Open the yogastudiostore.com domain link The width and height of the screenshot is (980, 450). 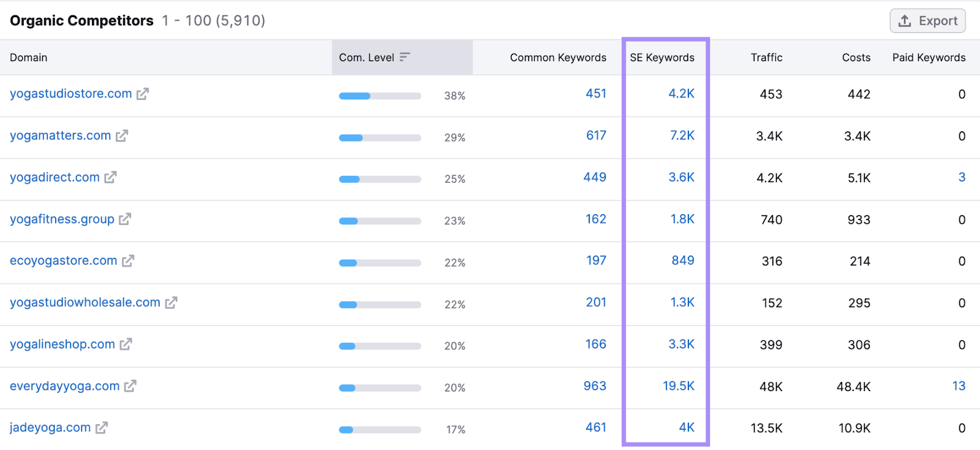(x=71, y=94)
